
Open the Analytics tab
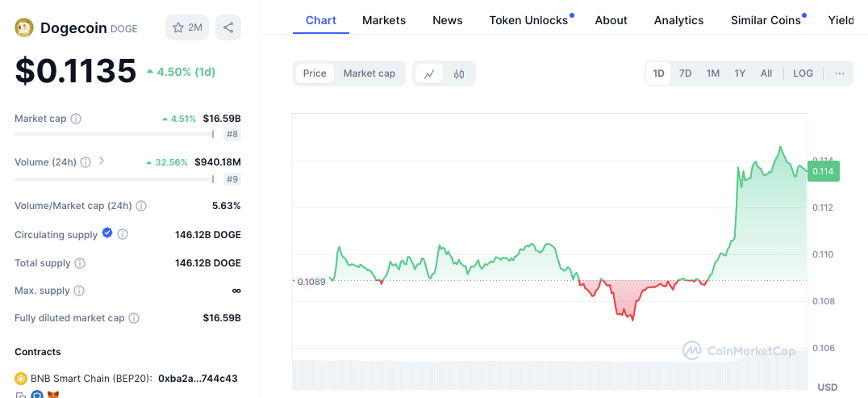pos(678,20)
